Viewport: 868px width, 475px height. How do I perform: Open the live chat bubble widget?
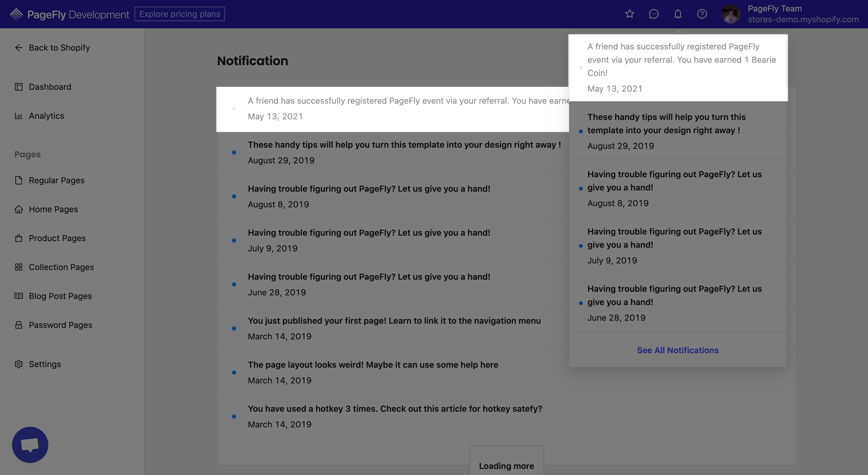[30, 445]
